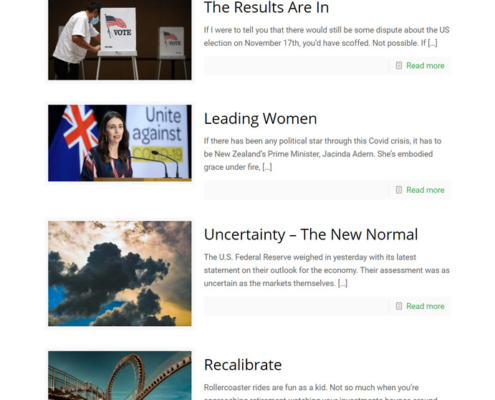This screenshot has width=495, height=400.
Task: Click the document icon beside Leading Women Read more
Action: click(399, 190)
